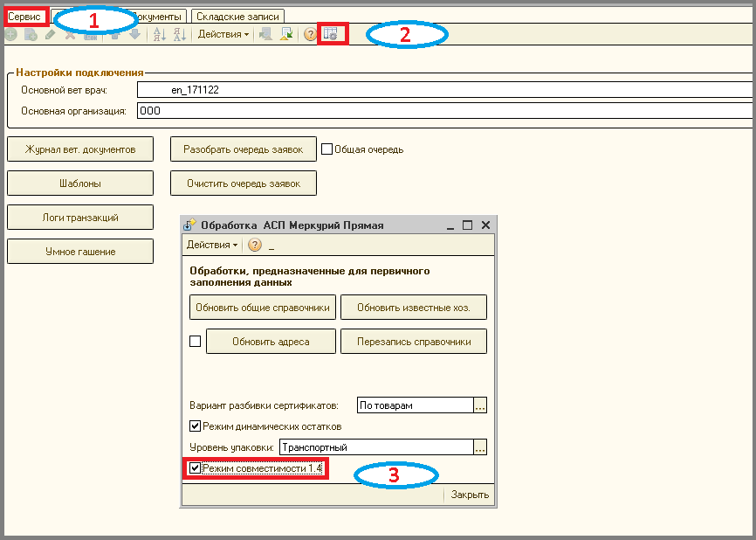Open the settings icon with the gear
756x540 pixels.
coord(331,34)
